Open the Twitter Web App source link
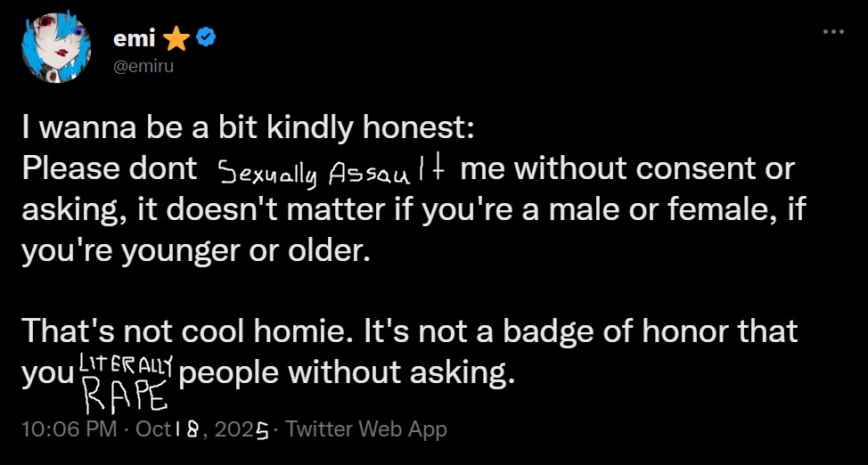 tap(367, 429)
